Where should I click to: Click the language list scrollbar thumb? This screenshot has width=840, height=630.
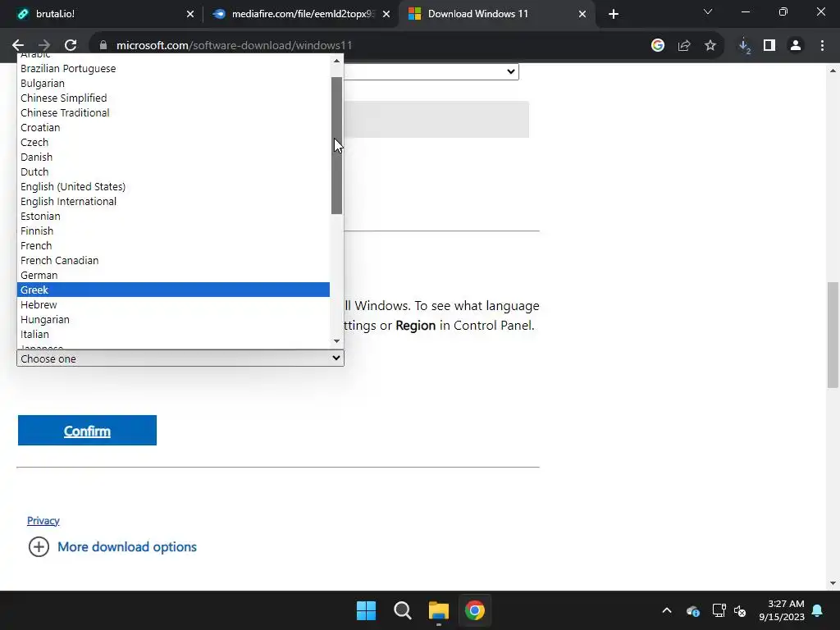336,145
